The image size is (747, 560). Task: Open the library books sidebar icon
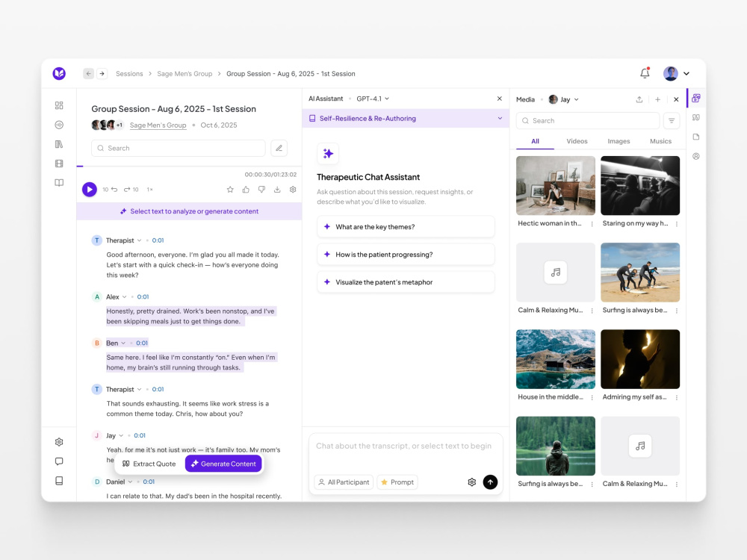pyautogui.click(x=59, y=144)
